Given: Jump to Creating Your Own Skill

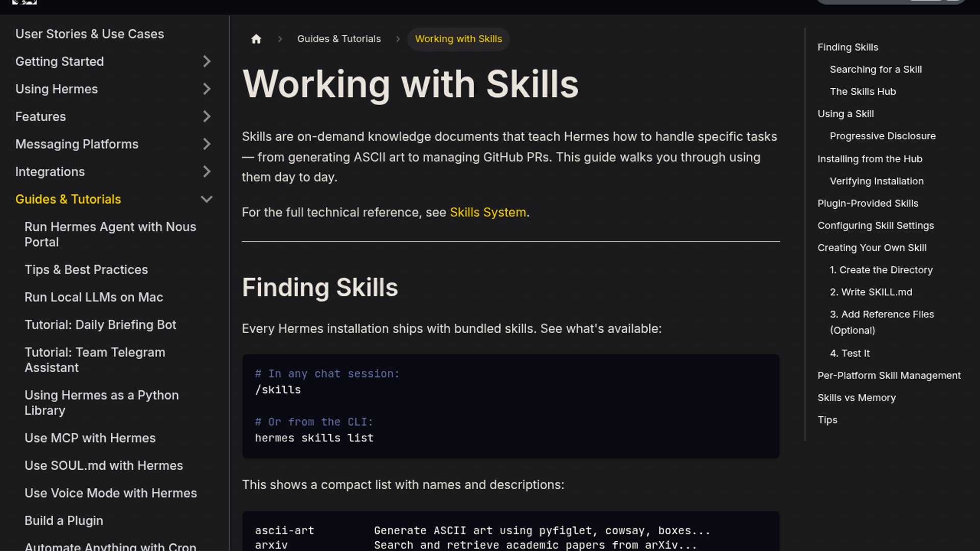Looking at the screenshot, I should (x=872, y=248).
